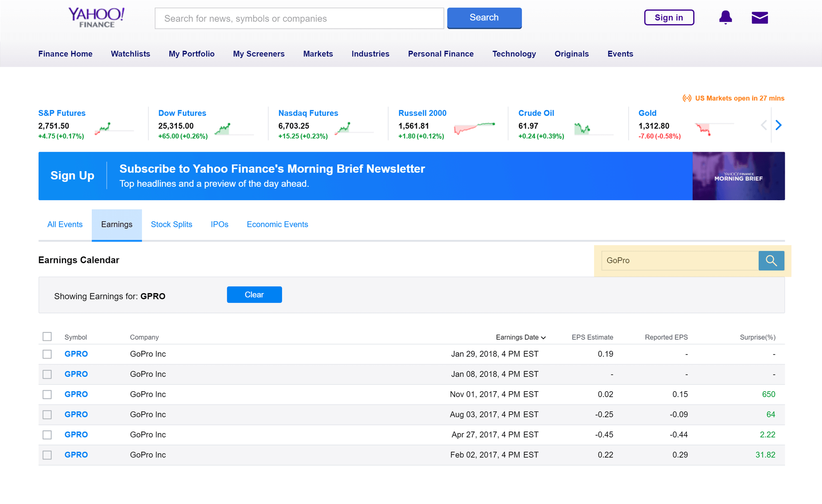Select the 650 surprise value
822x504 pixels.
point(768,394)
